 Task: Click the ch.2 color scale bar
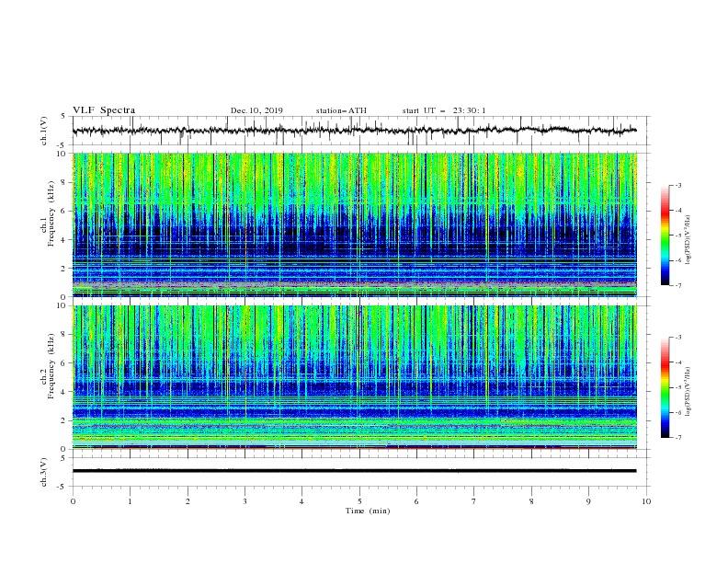665,387
